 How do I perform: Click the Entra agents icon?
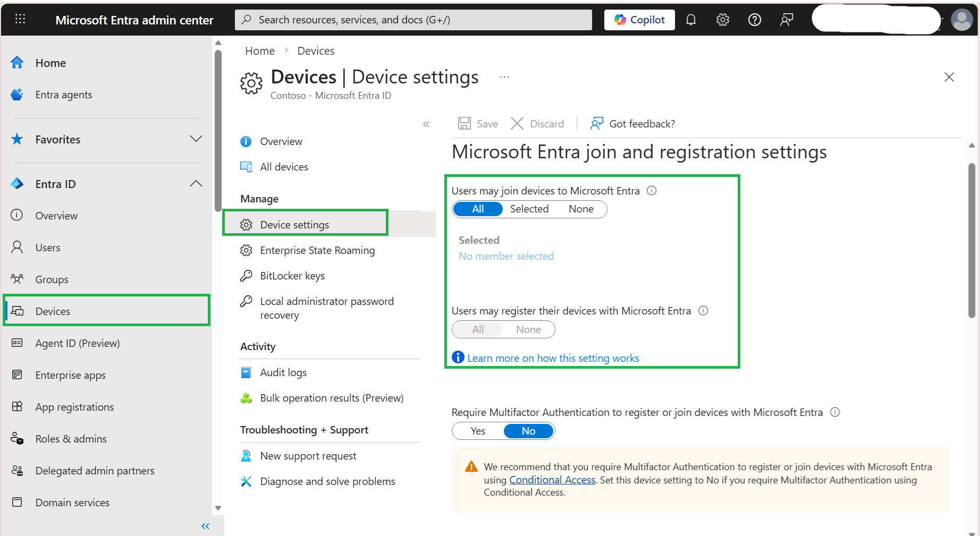pos(17,95)
